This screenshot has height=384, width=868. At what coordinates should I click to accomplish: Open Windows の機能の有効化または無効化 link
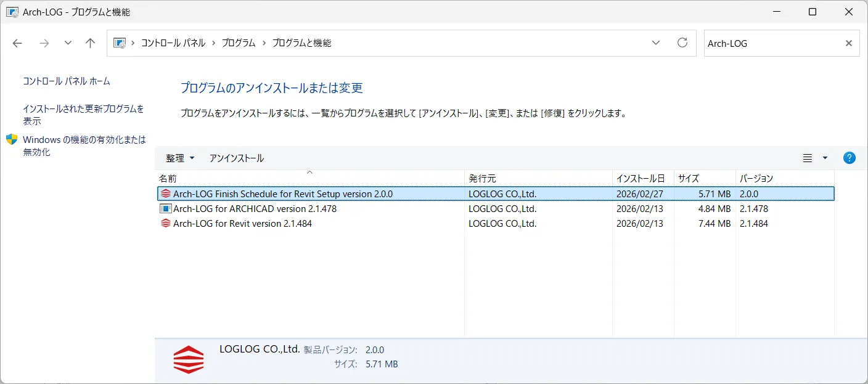tap(84, 145)
